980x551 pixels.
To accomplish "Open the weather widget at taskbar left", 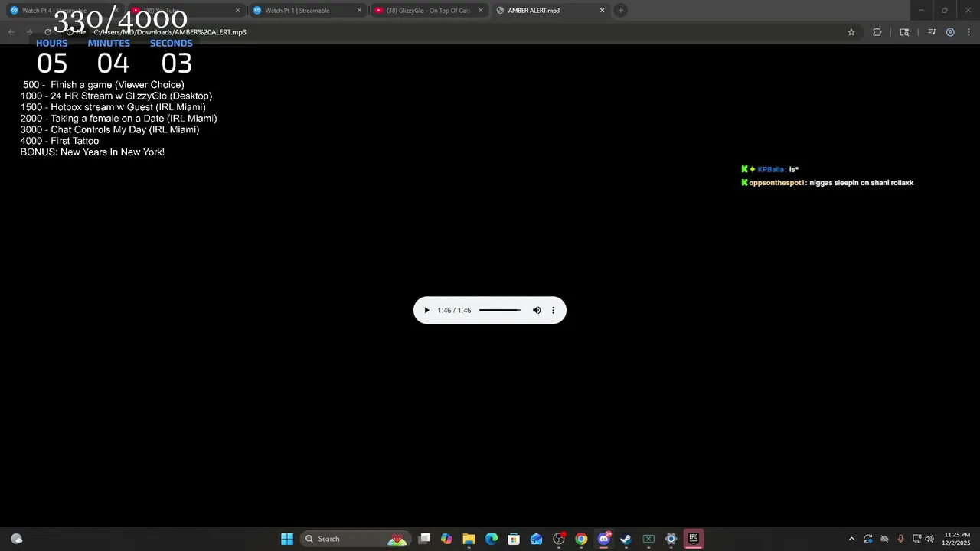I will point(17,539).
